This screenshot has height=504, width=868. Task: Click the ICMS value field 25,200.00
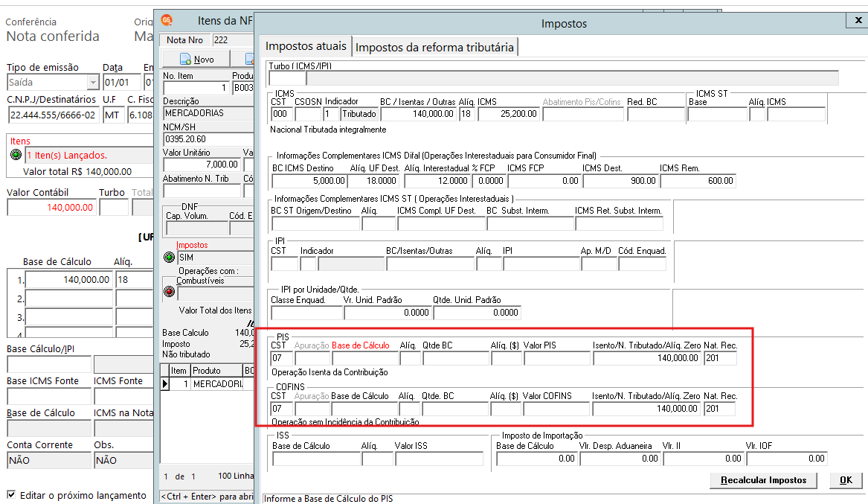(x=509, y=114)
